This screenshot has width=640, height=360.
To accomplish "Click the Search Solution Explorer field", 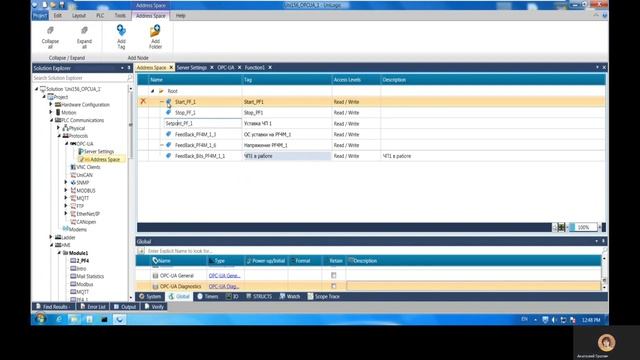I will [80, 78].
